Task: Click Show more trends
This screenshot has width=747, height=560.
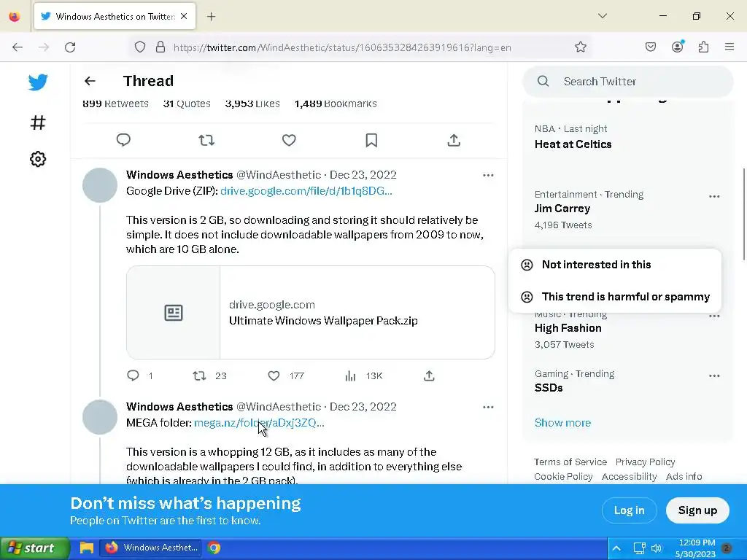Action: [562, 423]
